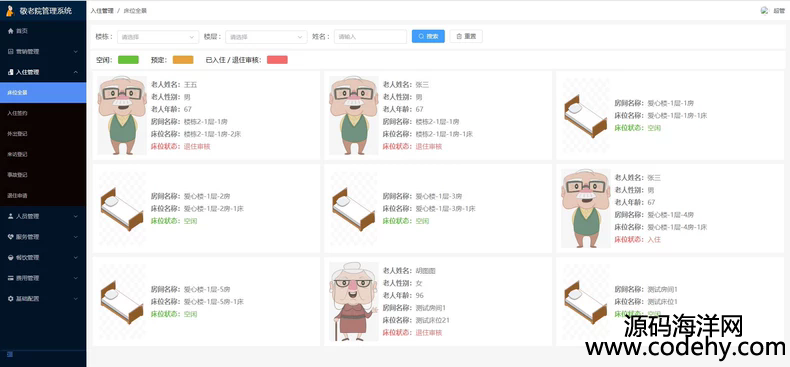Open the 楼栋 dropdown selector
Viewport: 790px width, 367px height.
point(158,37)
